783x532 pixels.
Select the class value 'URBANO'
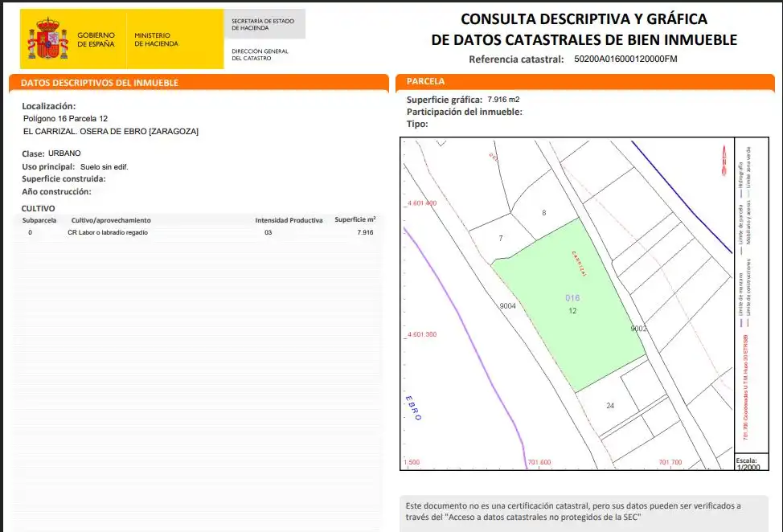pyautogui.click(x=64, y=153)
